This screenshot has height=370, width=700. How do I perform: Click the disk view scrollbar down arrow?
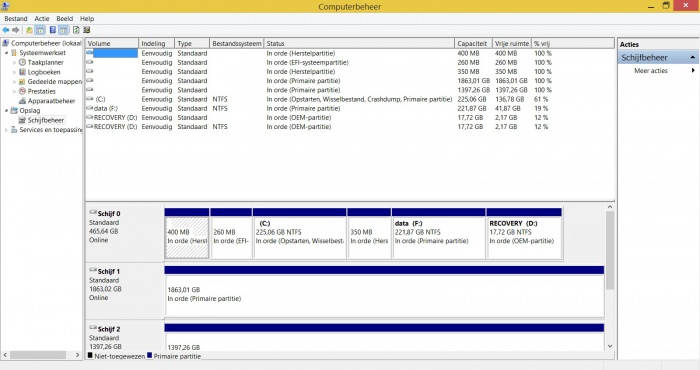[x=610, y=346]
